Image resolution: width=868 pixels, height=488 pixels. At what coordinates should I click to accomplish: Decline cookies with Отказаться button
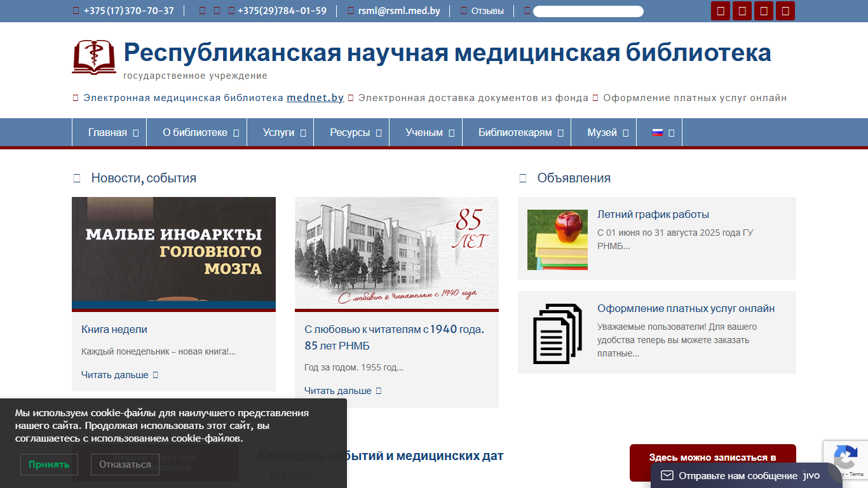point(125,464)
